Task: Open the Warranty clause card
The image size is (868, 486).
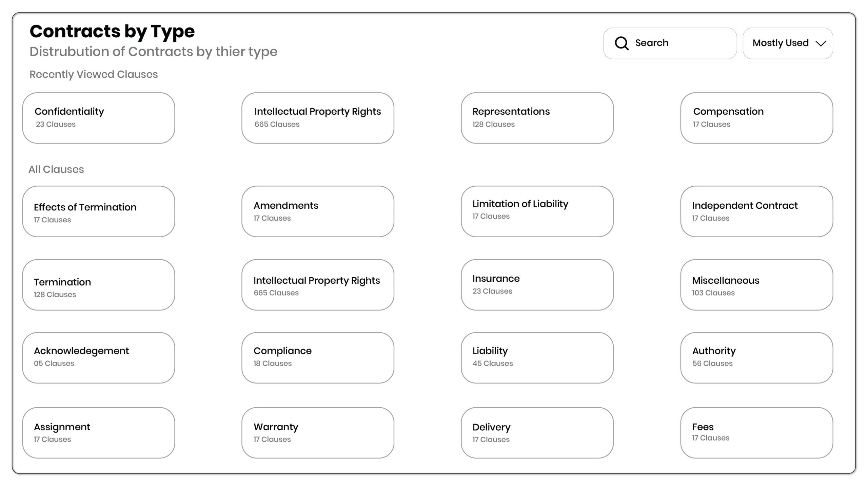Action: pyautogui.click(x=318, y=433)
